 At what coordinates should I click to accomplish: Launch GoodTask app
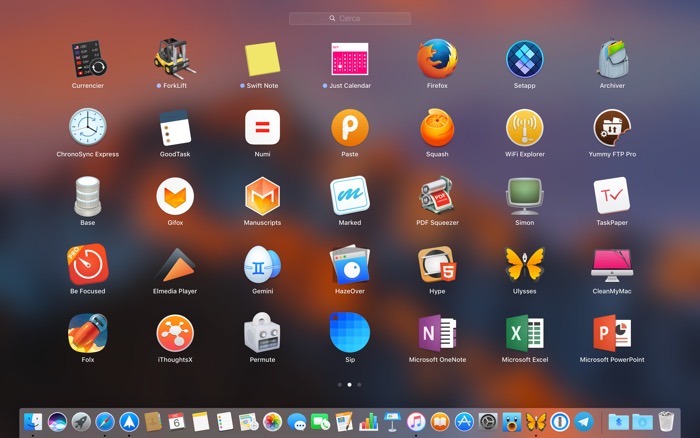[x=175, y=128]
